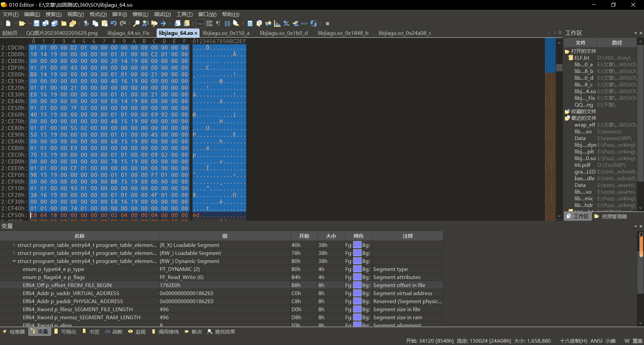Viewport: 644px width, 345px height.
Task: Switch to 资源管理器 explorer tab
Action: pos(610,216)
